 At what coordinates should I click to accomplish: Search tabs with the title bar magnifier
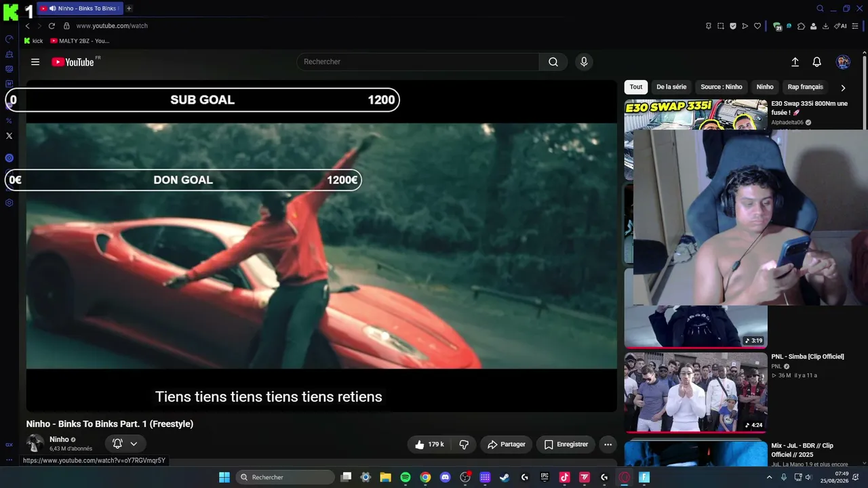[820, 9]
